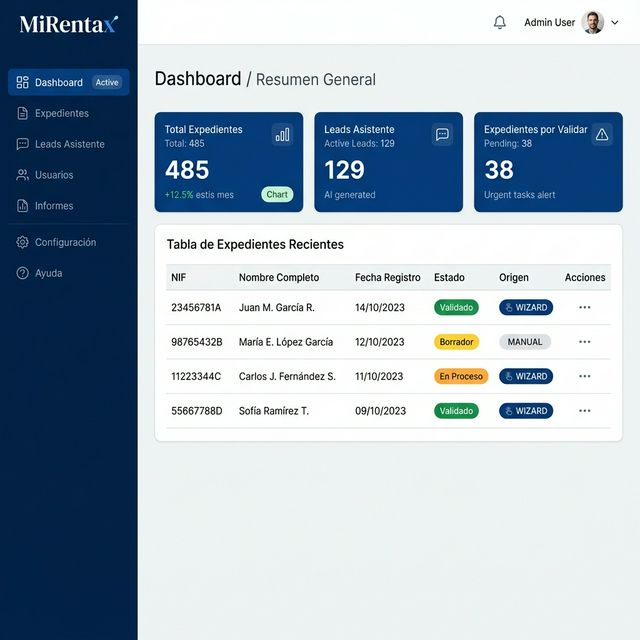Click the Informes report icon

click(22, 206)
